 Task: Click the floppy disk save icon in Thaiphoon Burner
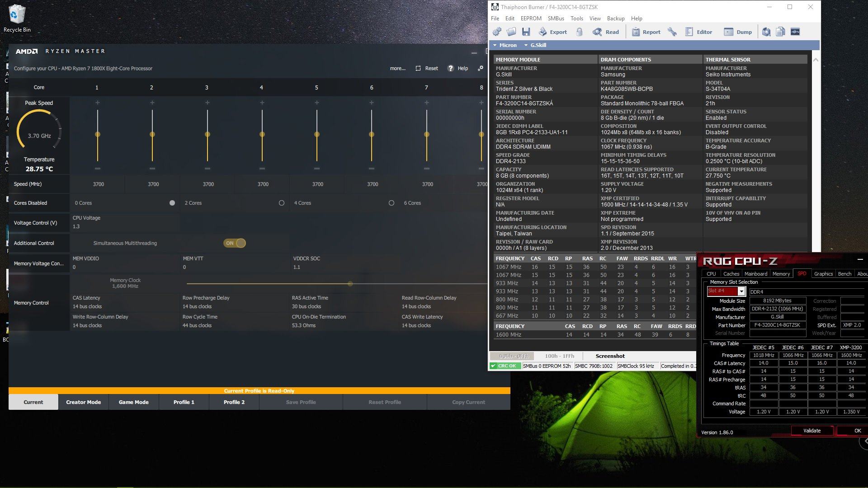[x=526, y=32]
